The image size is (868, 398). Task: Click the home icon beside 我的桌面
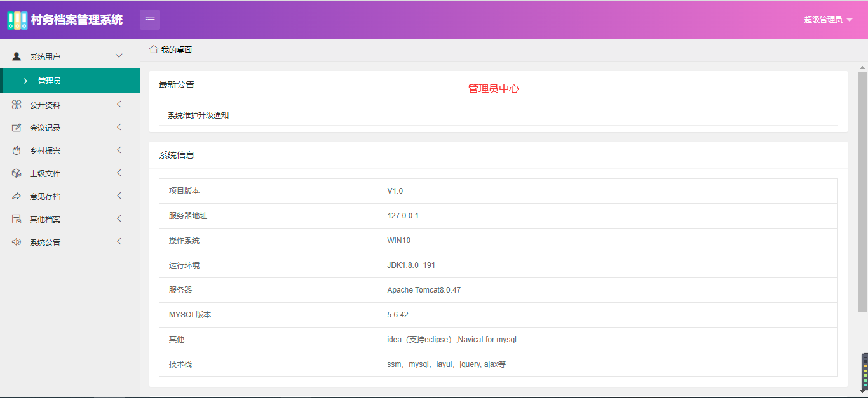(154, 49)
